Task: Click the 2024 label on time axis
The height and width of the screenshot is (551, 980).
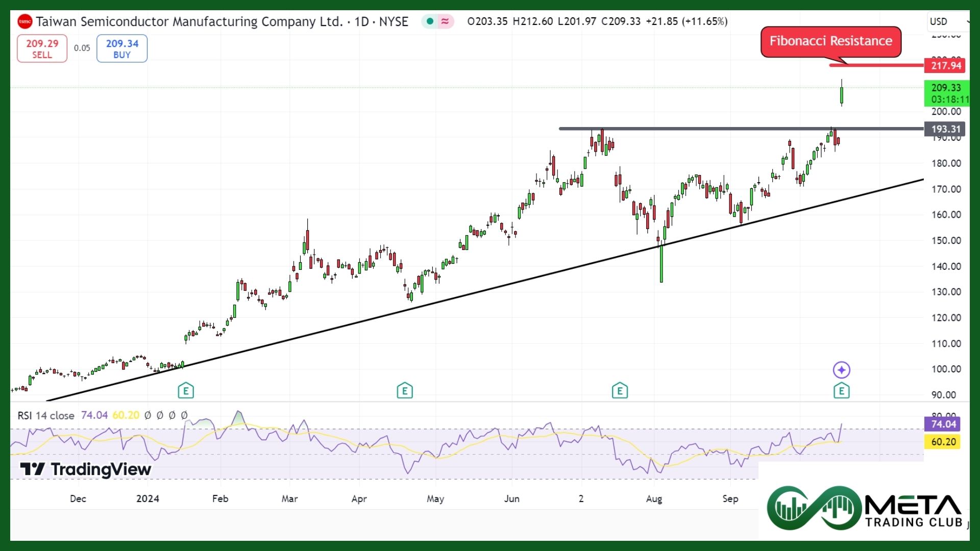Action: (x=148, y=498)
